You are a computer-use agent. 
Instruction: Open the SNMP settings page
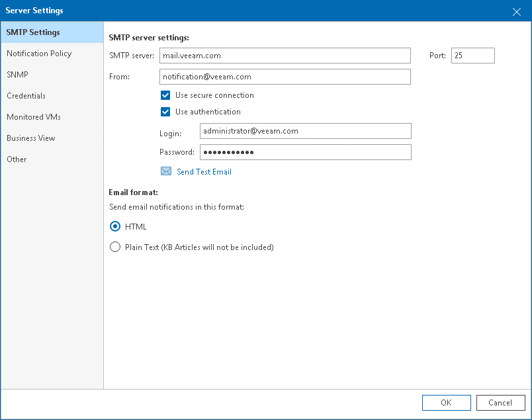point(18,75)
